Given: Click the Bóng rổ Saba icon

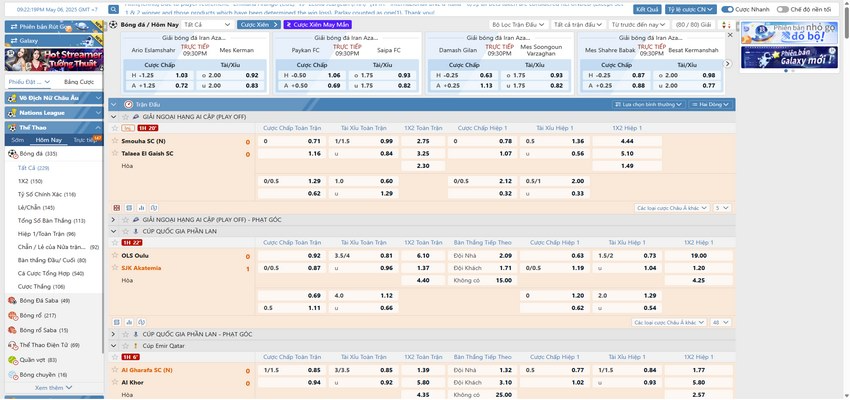Looking at the screenshot, I should tap(12, 330).
